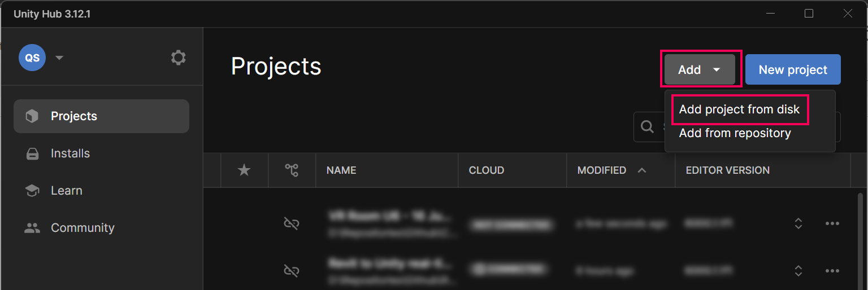
Task: Go to the Learn section
Action: (67, 191)
